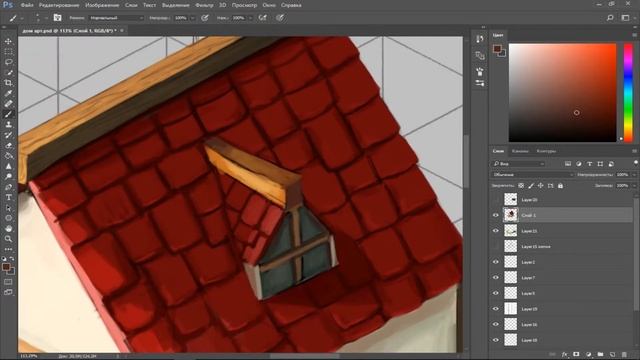Image resolution: width=640 pixels, height=360 pixels.
Task: Select the Zoom tool in toolbox
Action: [8, 239]
